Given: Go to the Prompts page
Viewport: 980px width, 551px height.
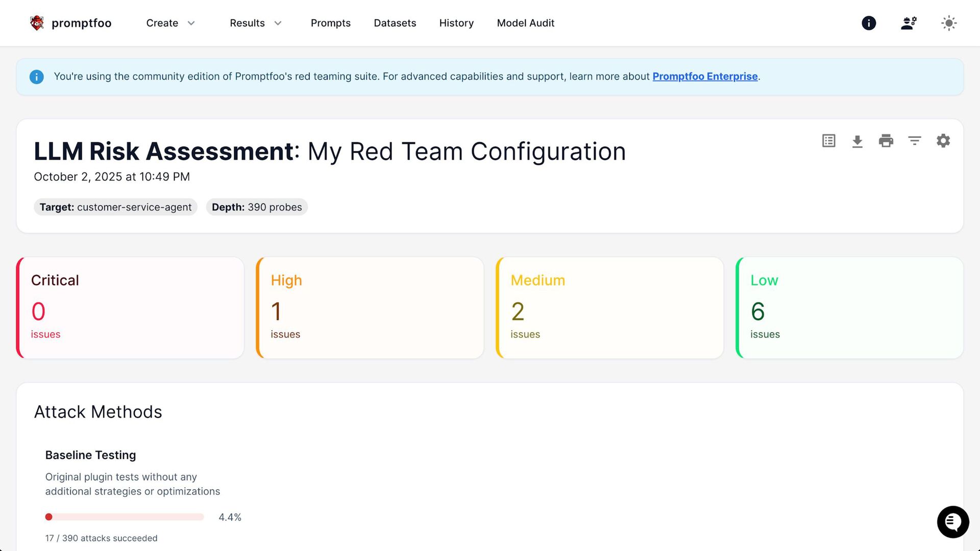Looking at the screenshot, I should point(330,23).
